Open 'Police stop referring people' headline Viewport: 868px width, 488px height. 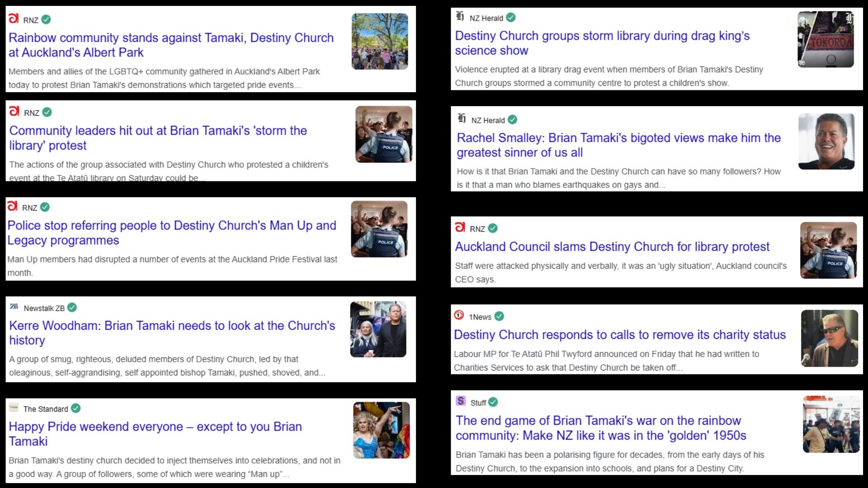[172, 233]
